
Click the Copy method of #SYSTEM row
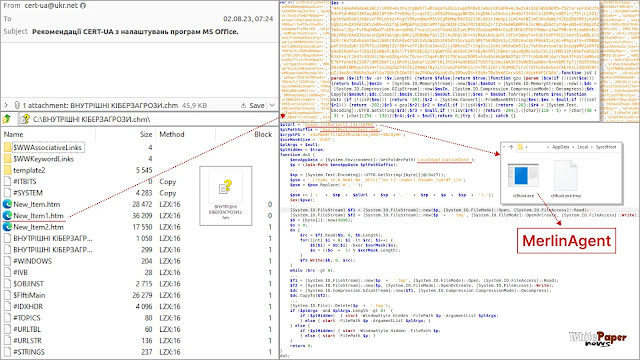click(168, 193)
